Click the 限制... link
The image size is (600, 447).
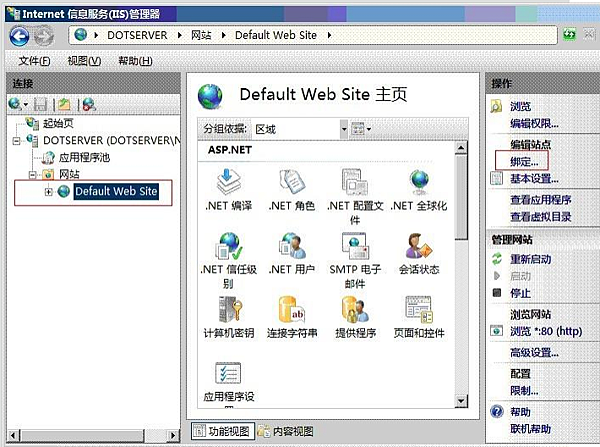pyautogui.click(x=524, y=391)
